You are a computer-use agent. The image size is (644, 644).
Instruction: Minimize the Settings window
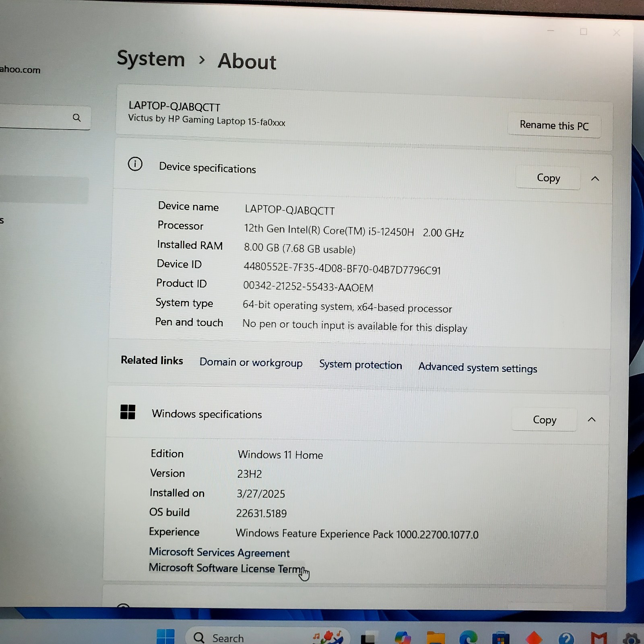pos(551,31)
